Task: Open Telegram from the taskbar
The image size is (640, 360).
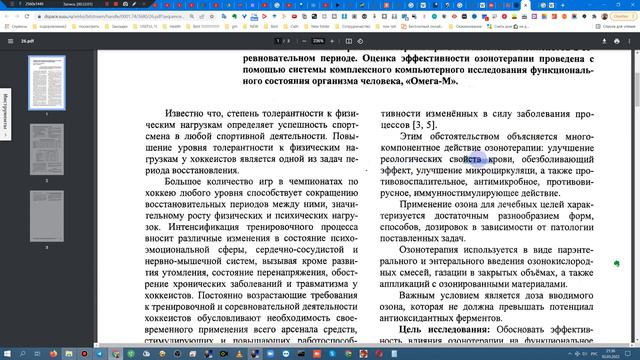Action: pos(100,353)
